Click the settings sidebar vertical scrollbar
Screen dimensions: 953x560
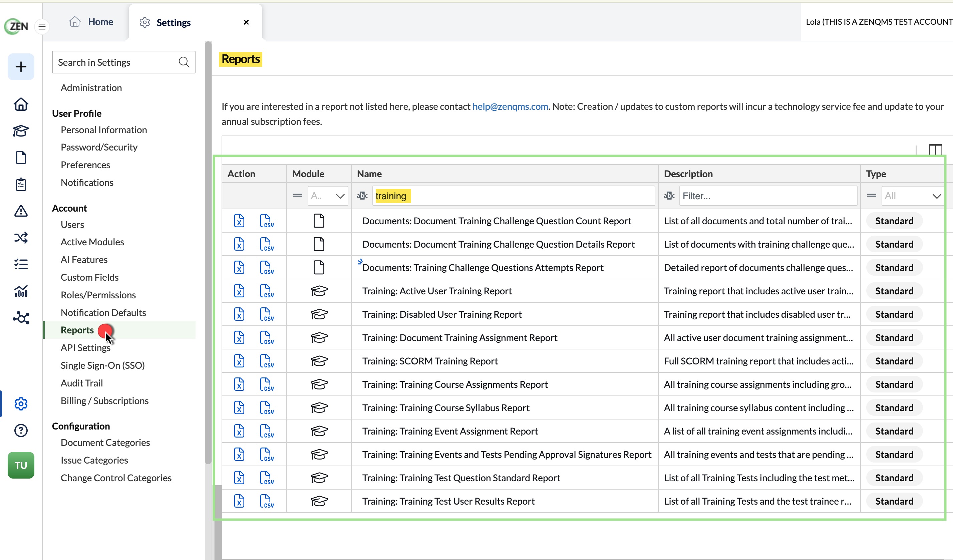pos(208,253)
